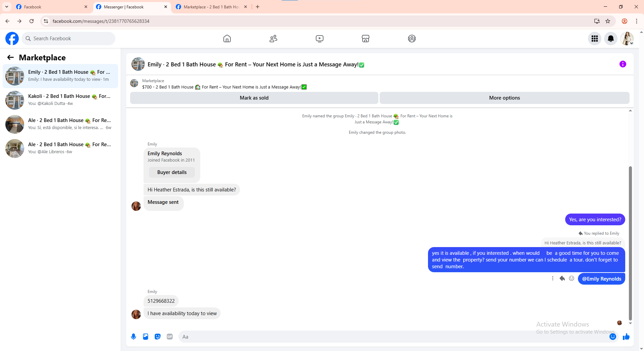Screen dimensions: 644x351
Task: Open the message's three-dot More options
Action: 553,278
